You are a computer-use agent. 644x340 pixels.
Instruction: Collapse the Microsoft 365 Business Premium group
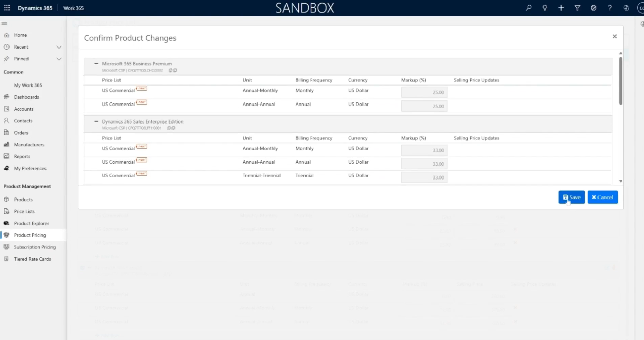(x=96, y=63)
